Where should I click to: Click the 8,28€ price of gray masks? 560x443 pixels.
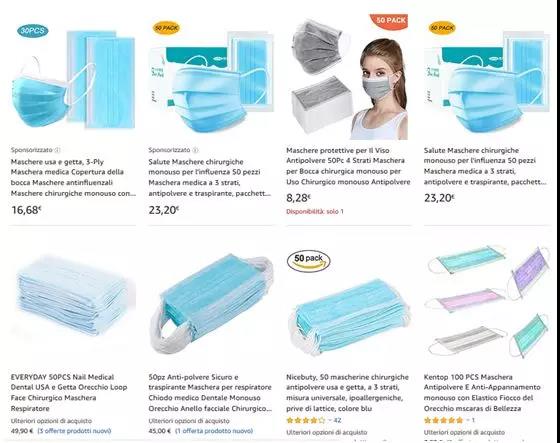pyautogui.click(x=299, y=198)
